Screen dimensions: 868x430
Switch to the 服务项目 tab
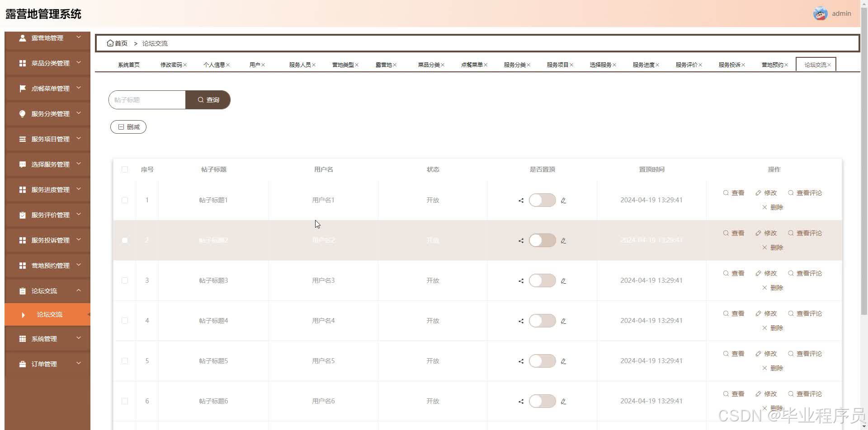557,65
